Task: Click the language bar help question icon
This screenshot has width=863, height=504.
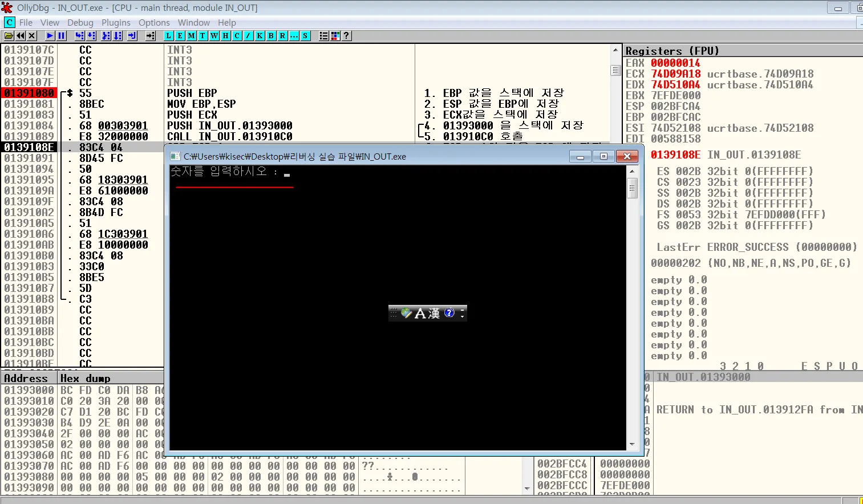Action: [449, 312]
